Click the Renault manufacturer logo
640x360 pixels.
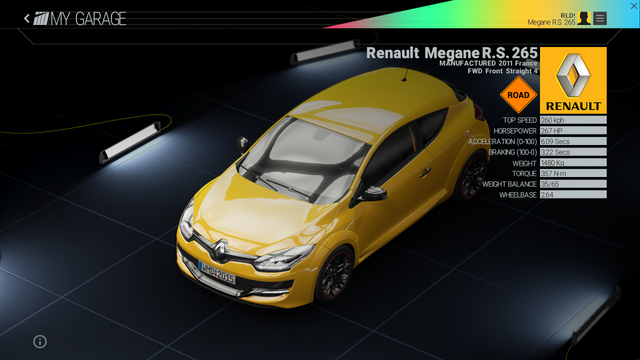573,80
